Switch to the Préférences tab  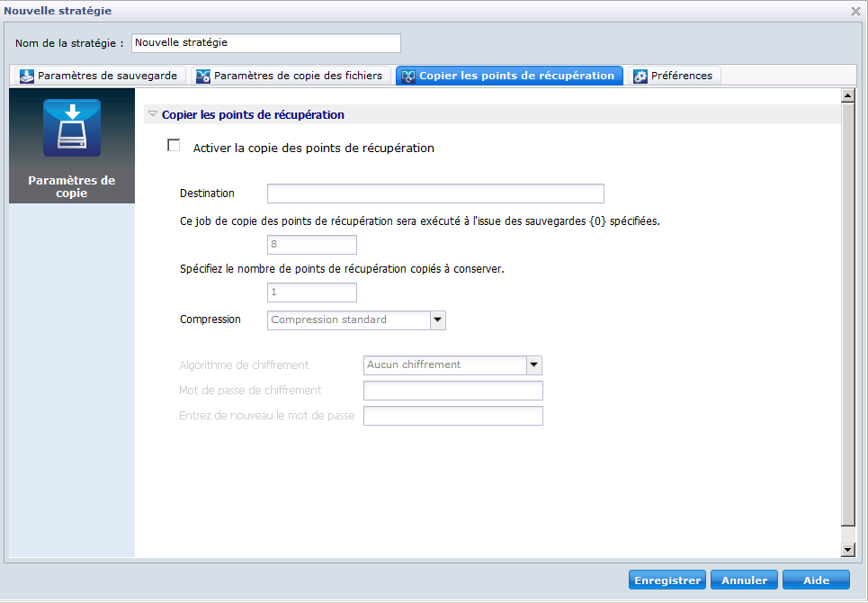(x=681, y=76)
